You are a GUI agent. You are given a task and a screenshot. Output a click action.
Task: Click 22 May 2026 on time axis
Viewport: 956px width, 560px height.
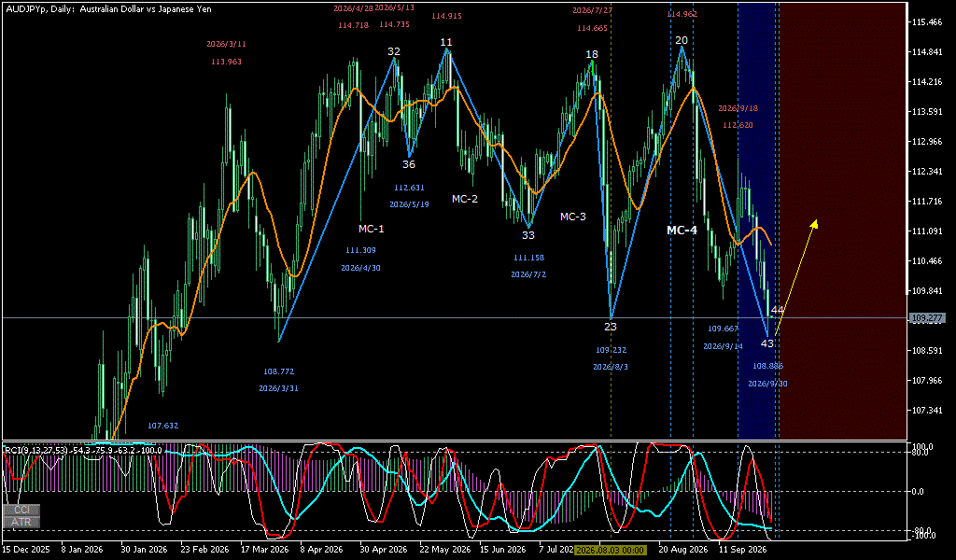pos(443,550)
